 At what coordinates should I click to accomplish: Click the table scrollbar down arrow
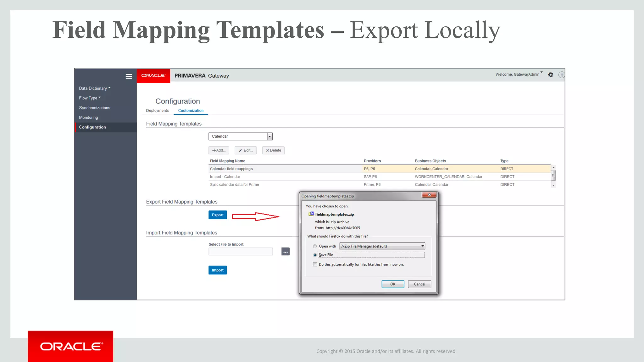tap(553, 185)
